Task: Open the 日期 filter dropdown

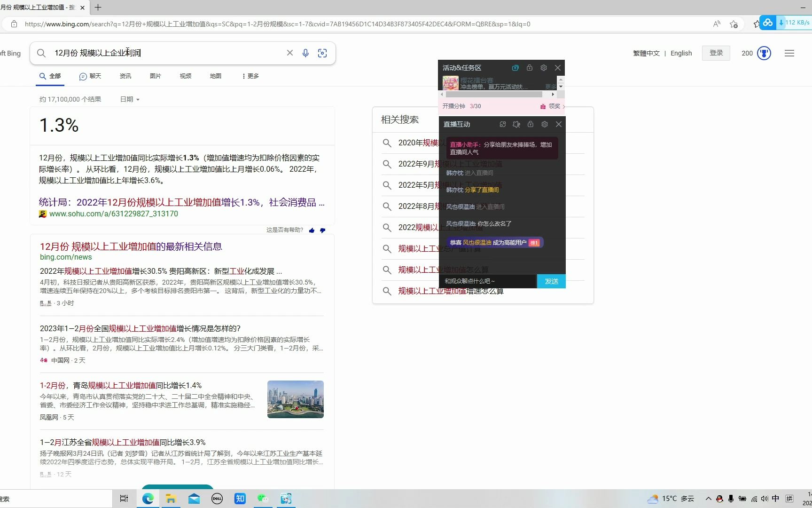Action: click(130, 99)
